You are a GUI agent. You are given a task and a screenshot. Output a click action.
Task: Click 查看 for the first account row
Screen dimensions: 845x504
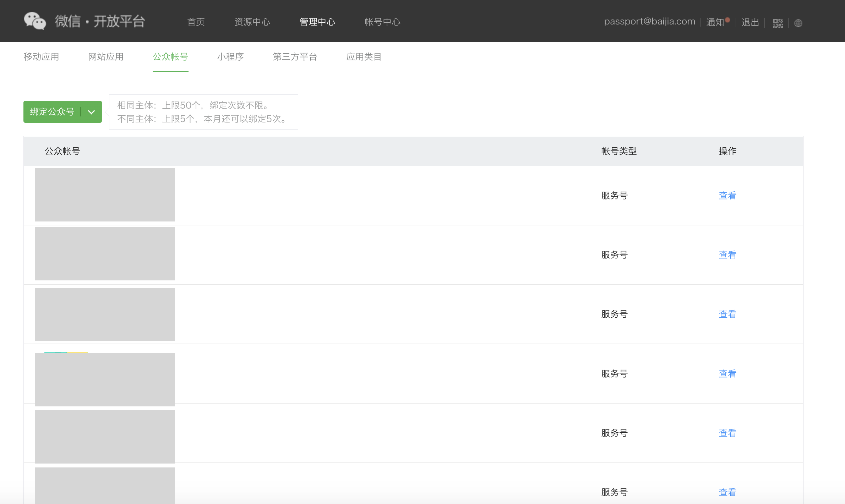pos(727,196)
